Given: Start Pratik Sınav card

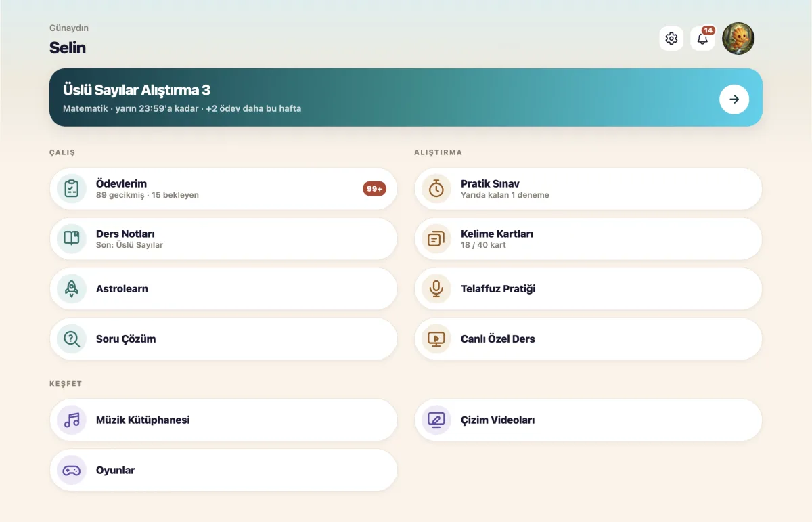Looking at the screenshot, I should pyautogui.click(x=588, y=189).
